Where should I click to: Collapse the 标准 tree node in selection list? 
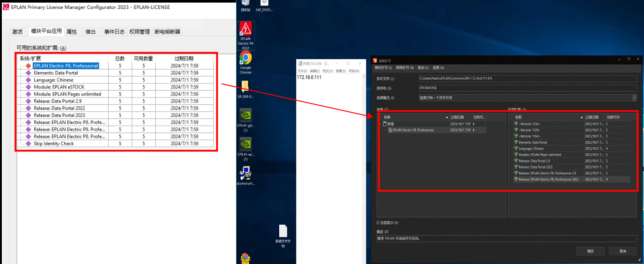click(x=380, y=124)
